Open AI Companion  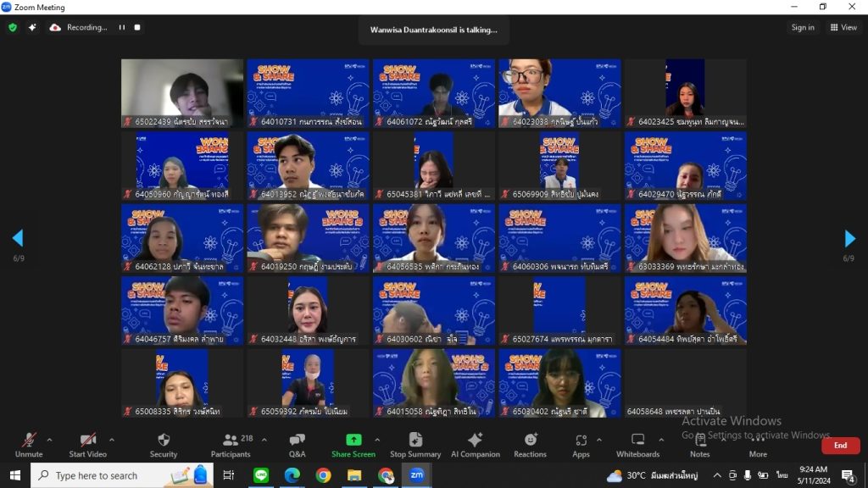(x=475, y=446)
